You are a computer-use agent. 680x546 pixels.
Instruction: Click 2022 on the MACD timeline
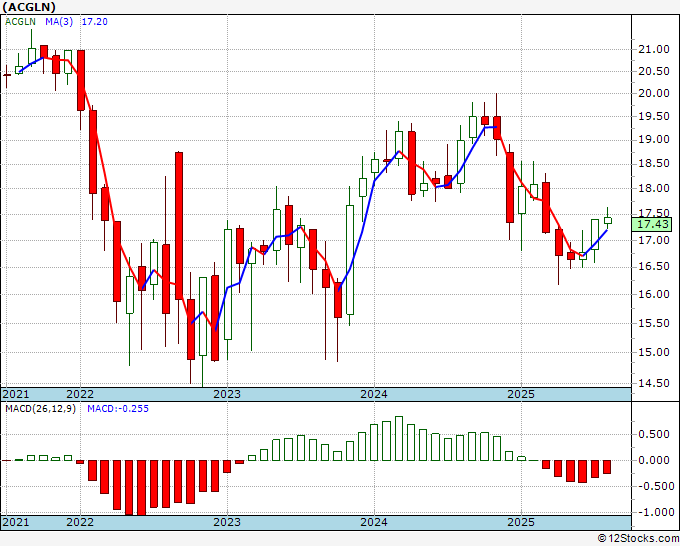point(80,522)
